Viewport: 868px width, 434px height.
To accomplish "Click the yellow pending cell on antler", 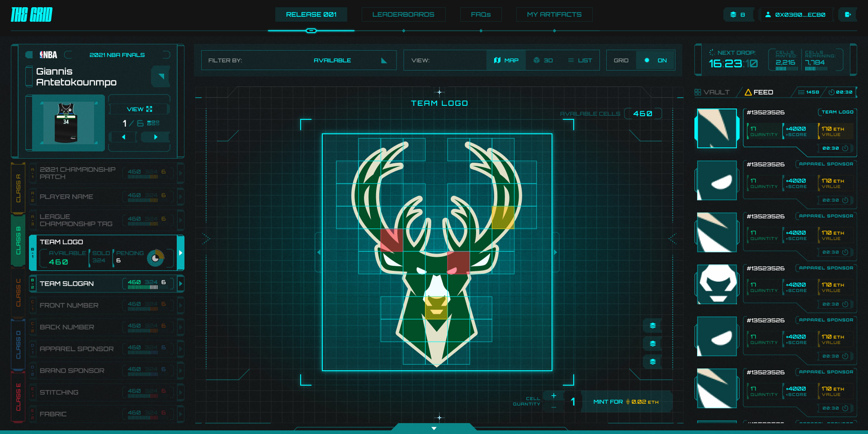I will point(503,217).
